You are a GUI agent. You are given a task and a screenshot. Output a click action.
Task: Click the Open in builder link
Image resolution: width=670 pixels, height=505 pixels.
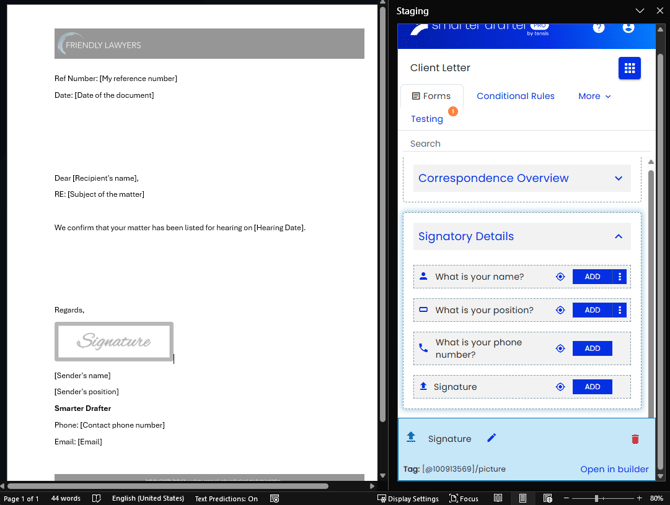[614, 469]
